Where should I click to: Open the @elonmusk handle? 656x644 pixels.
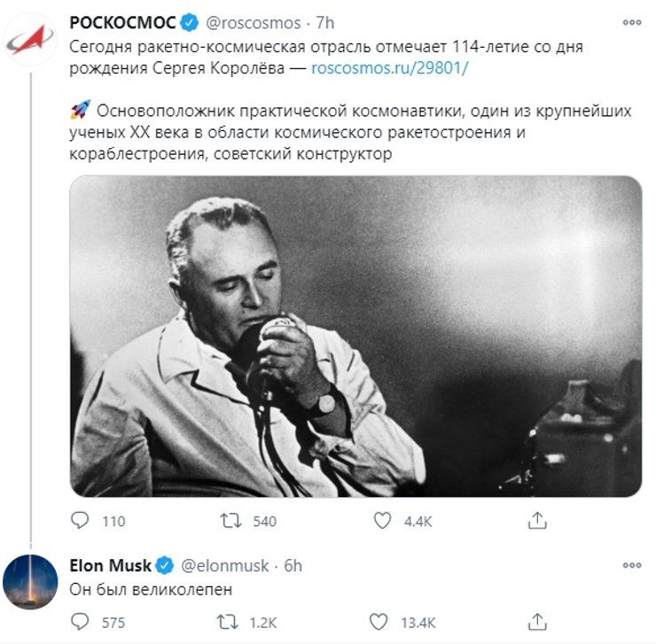[x=226, y=565]
